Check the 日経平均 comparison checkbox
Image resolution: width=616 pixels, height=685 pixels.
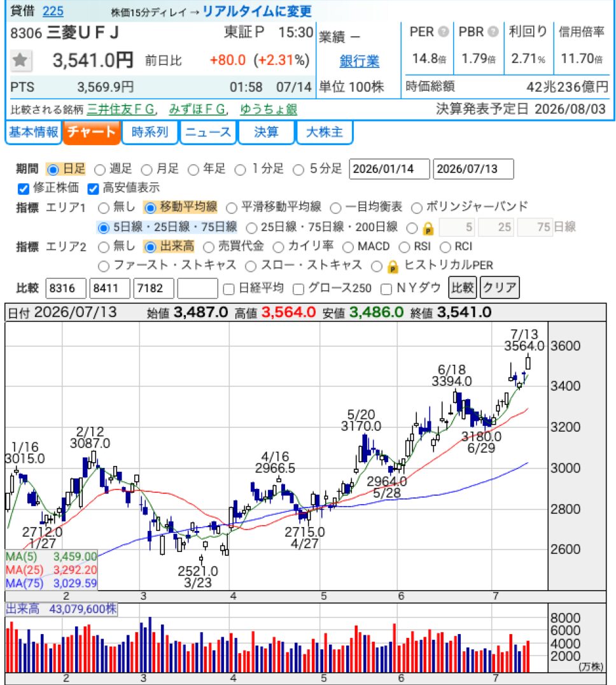click(228, 289)
